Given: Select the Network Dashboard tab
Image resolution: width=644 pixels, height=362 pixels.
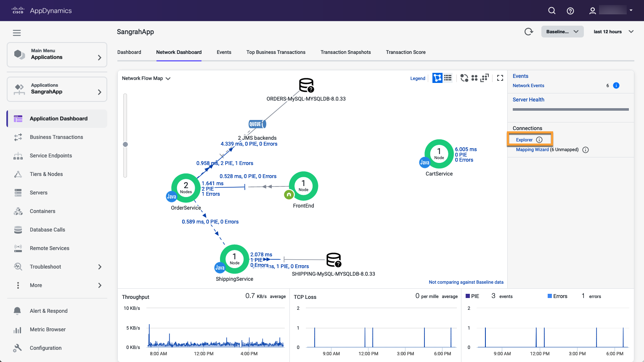Looking at the screenshot, I should [179, 52].
